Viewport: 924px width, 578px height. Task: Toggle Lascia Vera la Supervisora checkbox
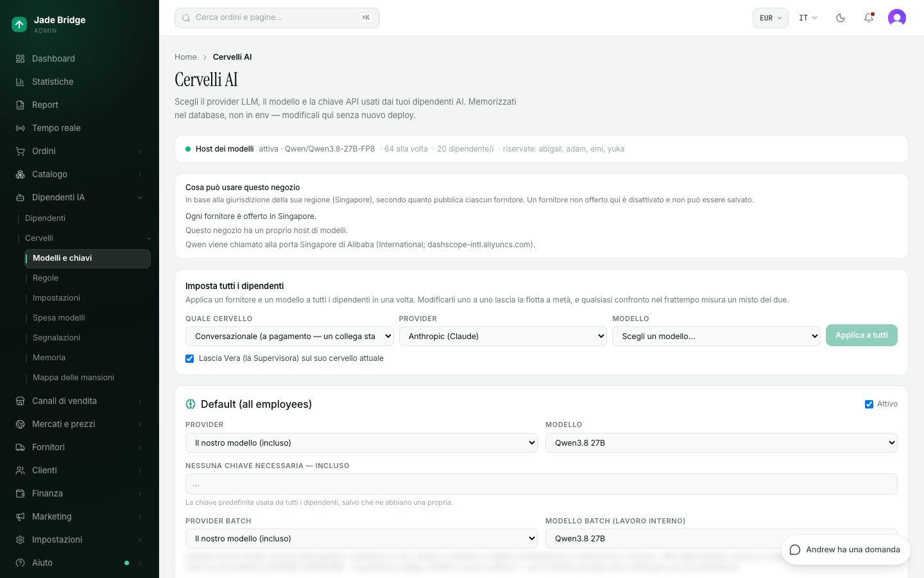click(189, 358)
